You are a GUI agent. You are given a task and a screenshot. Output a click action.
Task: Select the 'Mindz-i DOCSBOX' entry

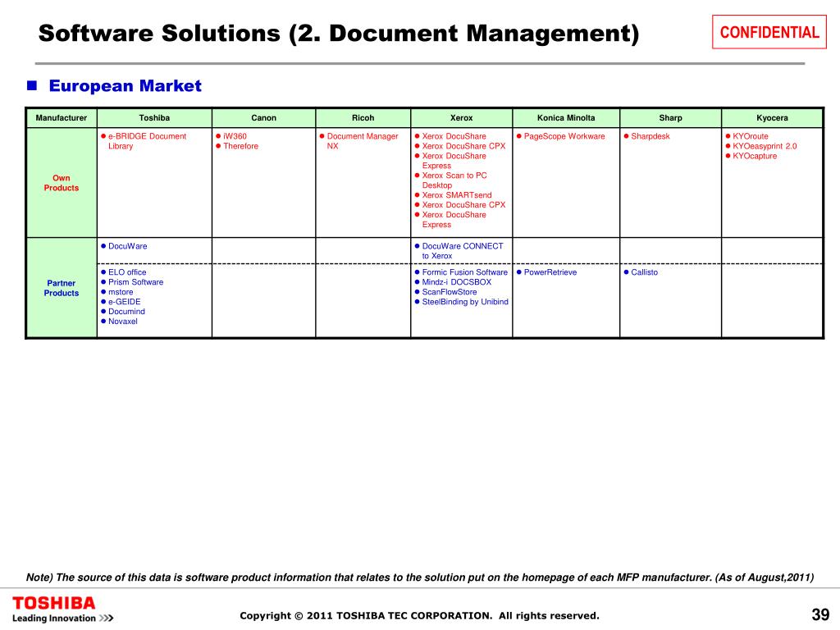[456, 282]
